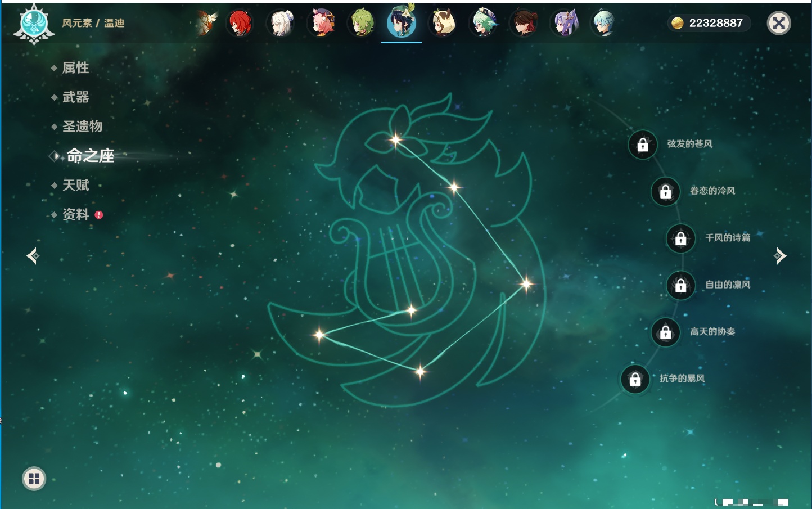
Task: Select the purple-haired character avatar
Action: pyautogui.click(x=564, y=24)
